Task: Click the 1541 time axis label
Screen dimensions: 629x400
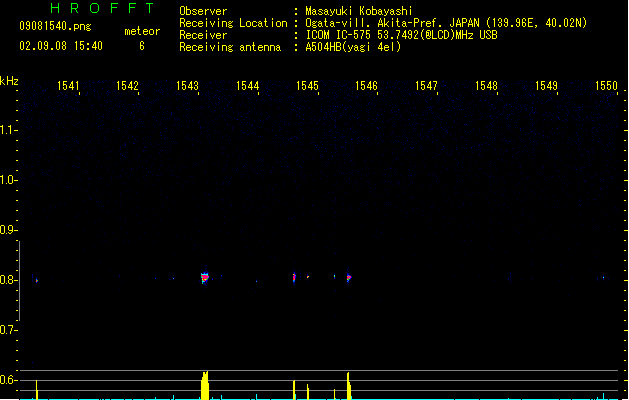Action: click(68, 86)
